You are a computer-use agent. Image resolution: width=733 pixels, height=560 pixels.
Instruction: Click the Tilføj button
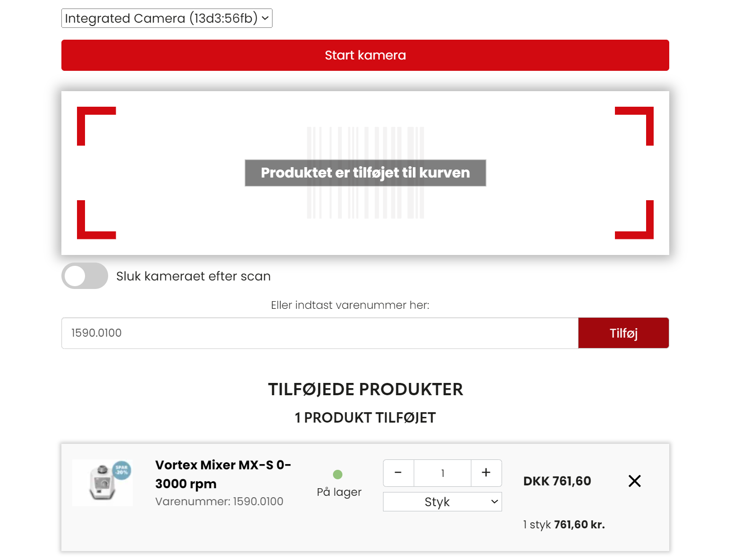[623, 333]
